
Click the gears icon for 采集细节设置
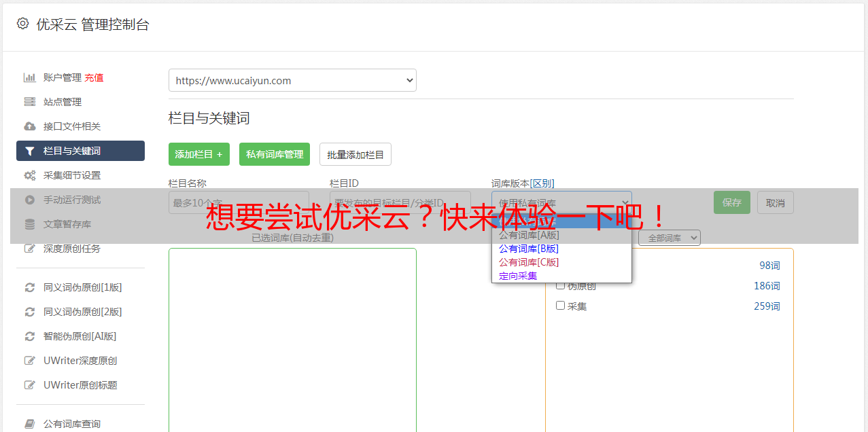coord(30,175)
